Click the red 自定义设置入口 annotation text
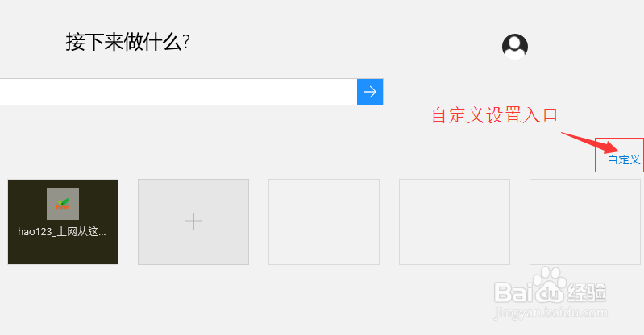Image resolution: width=644 pixels, height=335 pixels. [x=495, y=115]
